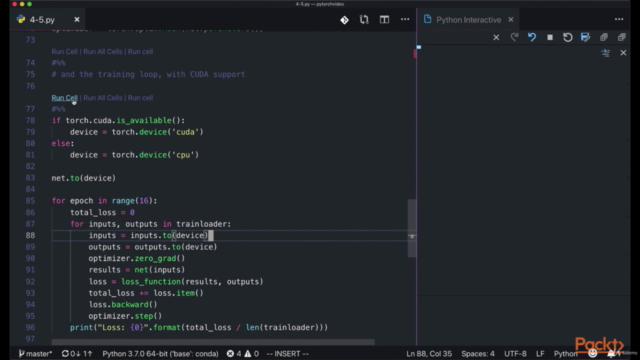
Task: Change the Python language mode in the status bar
Action: (x=565, y=354)
